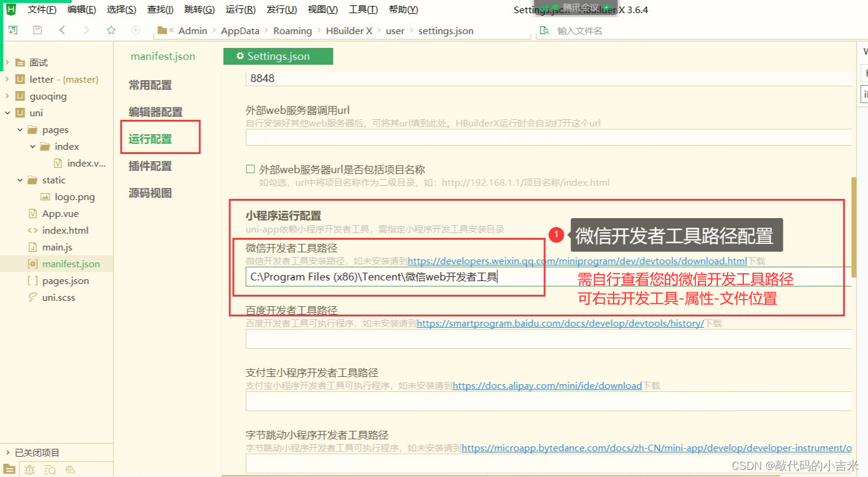Open the 运行(R) menu
The height and width of the screenshot is (477, 868).
click(x=241, y=10)
